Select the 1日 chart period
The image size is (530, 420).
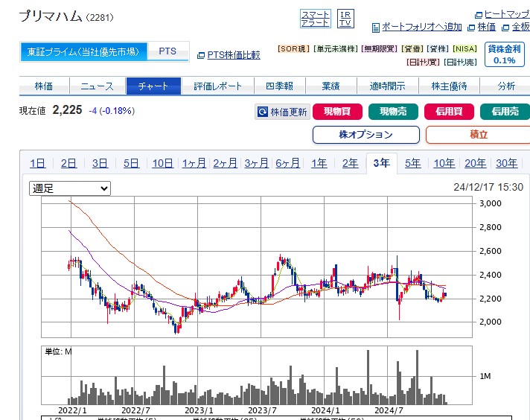tap(37, 163)
